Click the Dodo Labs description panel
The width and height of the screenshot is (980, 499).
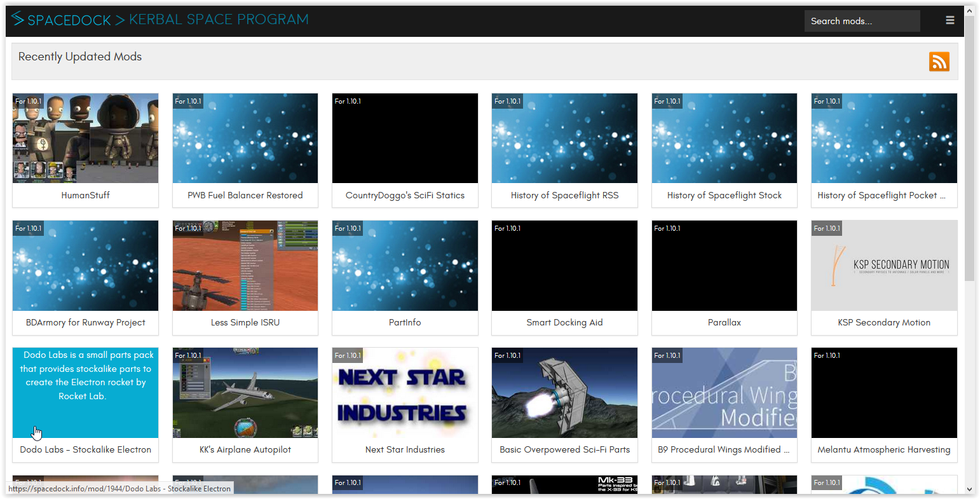point(85,392)
